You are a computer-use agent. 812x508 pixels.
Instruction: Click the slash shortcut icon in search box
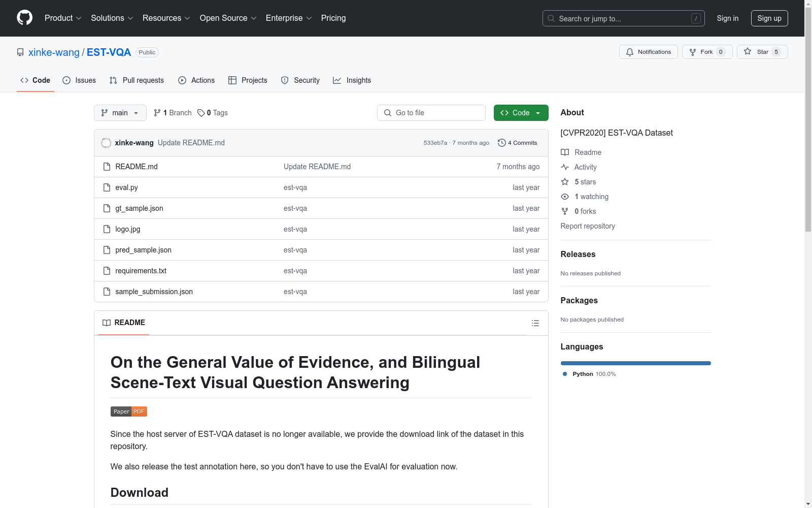(696, 18)
